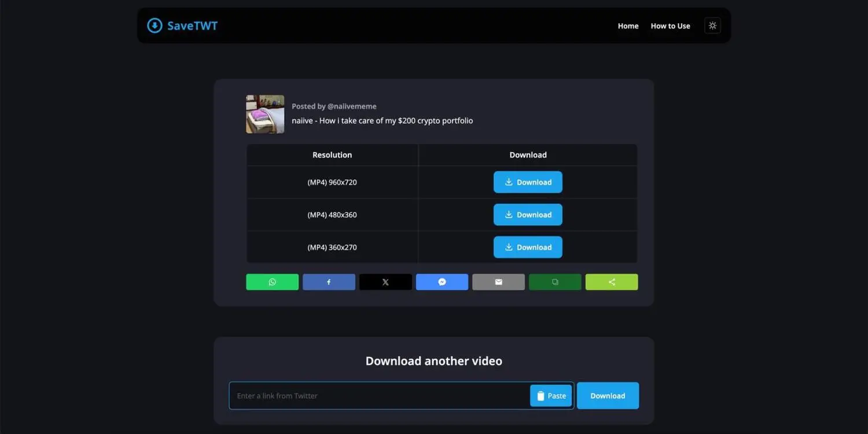Open the How to Use page
This screenshot has width=868, height=434.
point(670,26)
